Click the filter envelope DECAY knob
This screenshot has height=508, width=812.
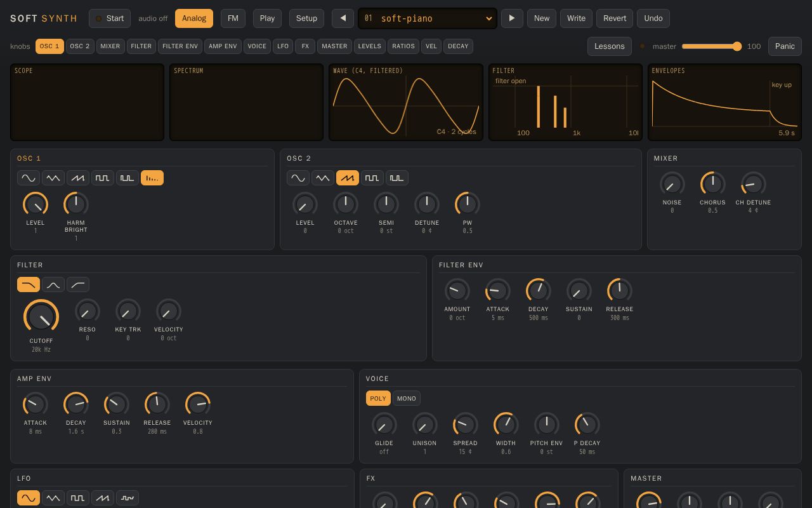click(x=538, y=291)
